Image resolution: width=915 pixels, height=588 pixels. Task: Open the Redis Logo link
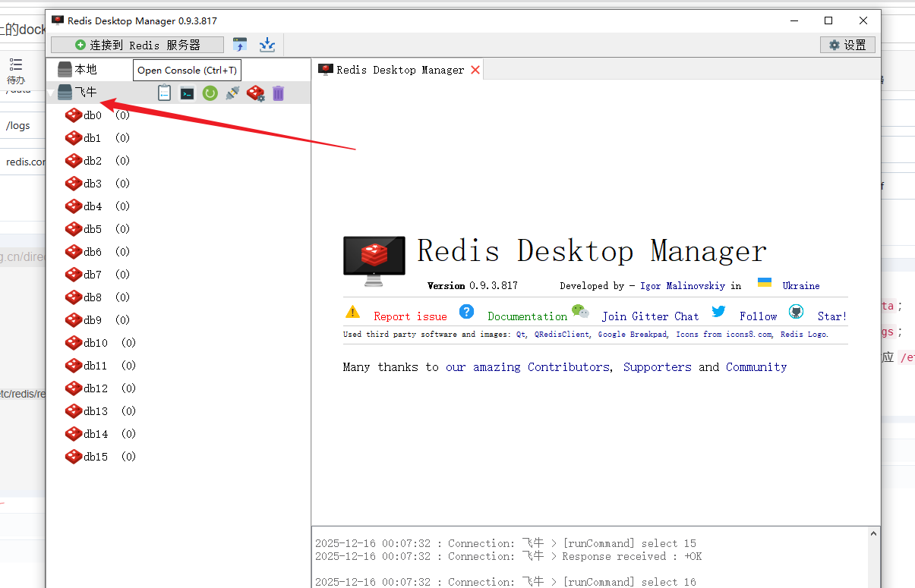coord(804,335)
